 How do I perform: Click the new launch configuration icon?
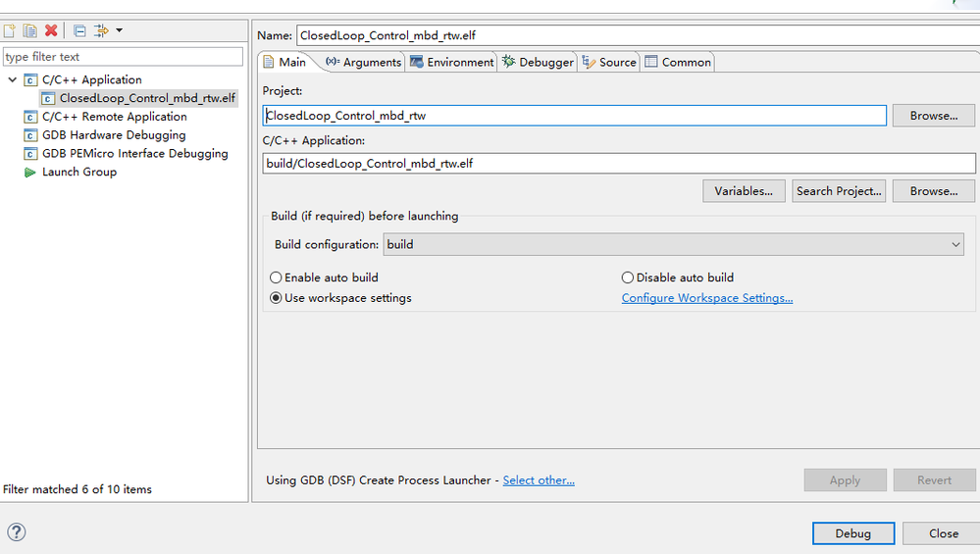(x=10, y=31)
